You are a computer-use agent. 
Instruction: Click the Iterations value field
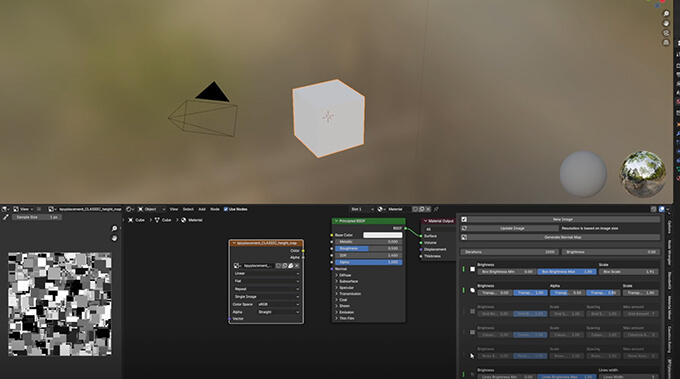point(509,252)
